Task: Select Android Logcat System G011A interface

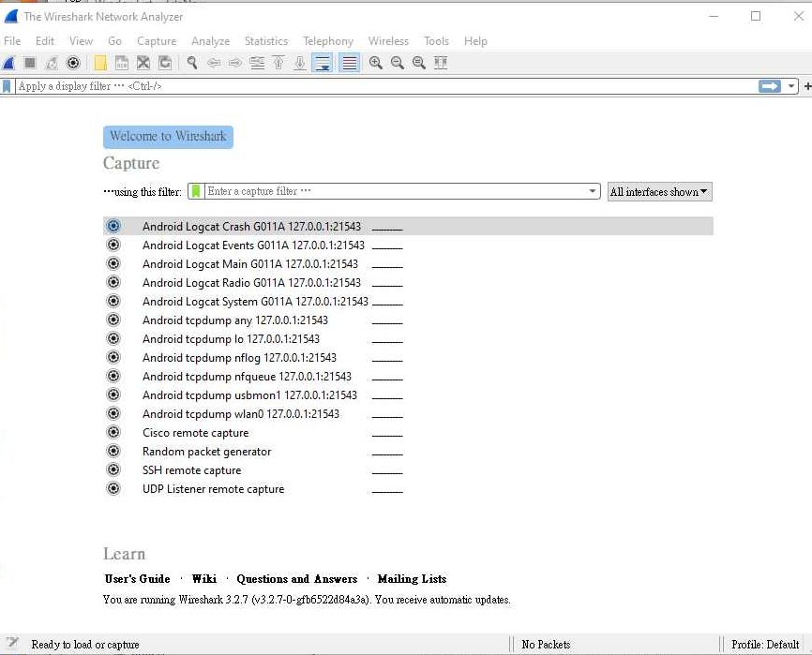Action: (x=408, y=301)
